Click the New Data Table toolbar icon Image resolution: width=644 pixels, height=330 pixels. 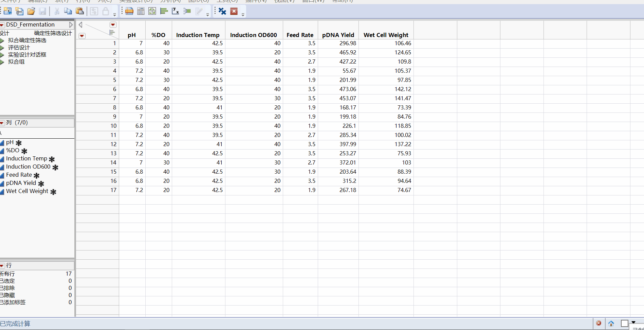(7, 11)
